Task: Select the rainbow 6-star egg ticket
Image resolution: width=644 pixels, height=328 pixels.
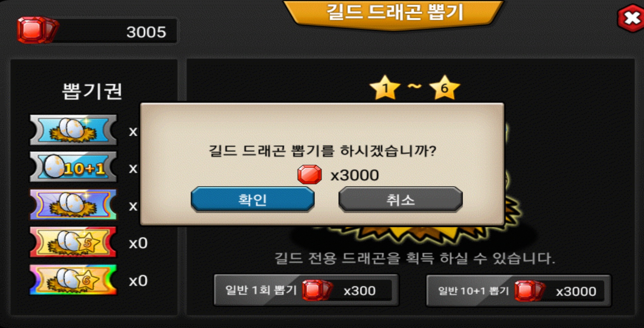Action: [73, 280]
